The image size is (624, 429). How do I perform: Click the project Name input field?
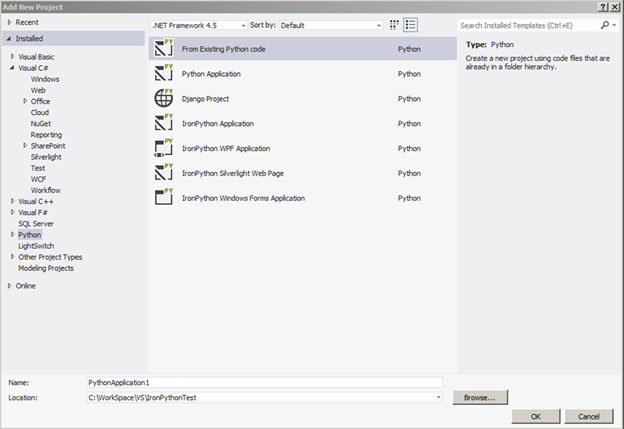265,382
